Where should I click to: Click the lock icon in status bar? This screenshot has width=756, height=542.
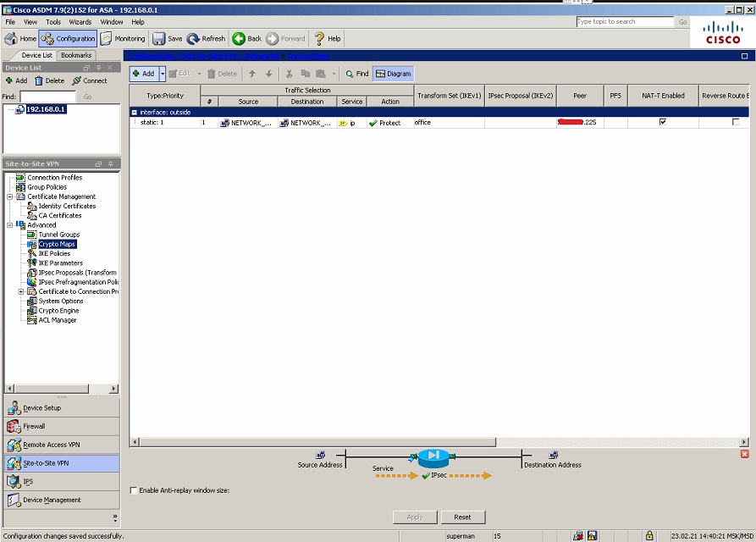tap(649, 536)
